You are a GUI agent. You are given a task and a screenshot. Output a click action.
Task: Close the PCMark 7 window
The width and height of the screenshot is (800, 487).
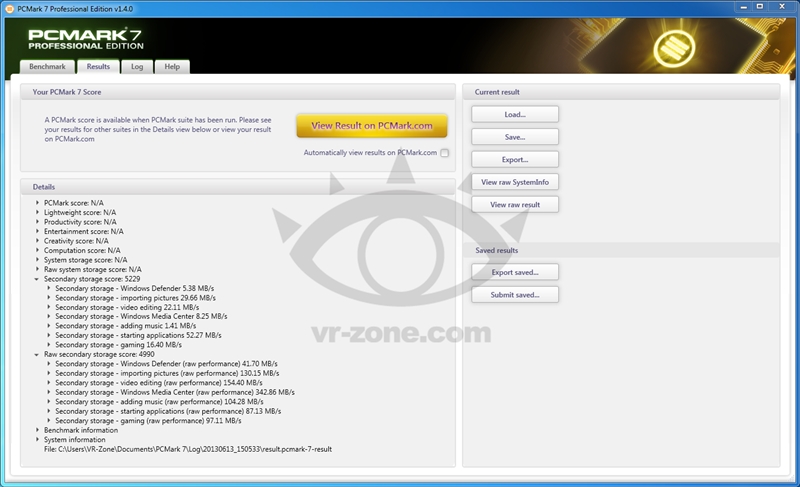(x=782, y=7)
